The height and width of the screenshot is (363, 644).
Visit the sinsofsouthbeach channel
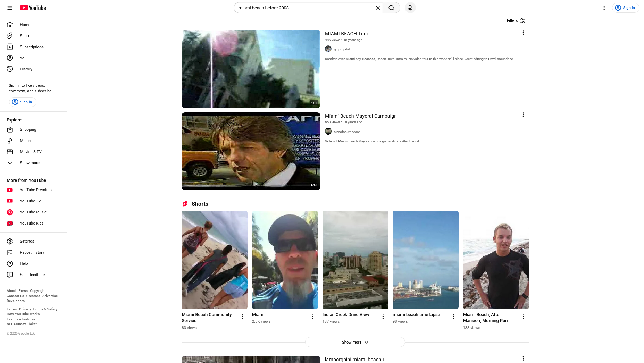(x=347, y=132)
